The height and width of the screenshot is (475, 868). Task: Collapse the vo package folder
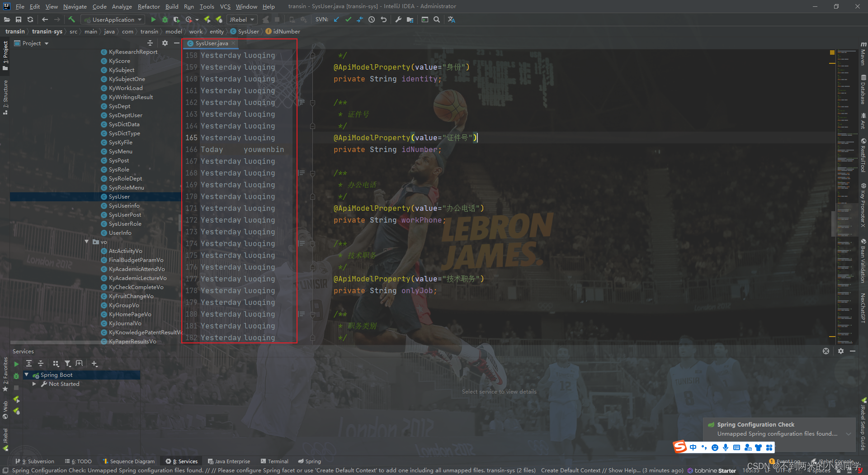pos(86,242)
